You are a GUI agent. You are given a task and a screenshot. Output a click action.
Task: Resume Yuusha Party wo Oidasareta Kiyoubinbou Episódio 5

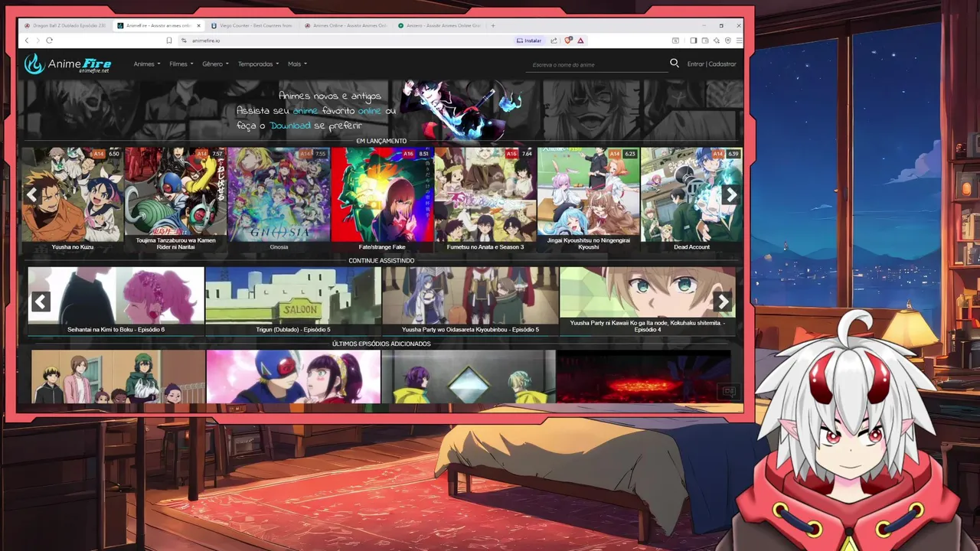[x=470, y=301]
